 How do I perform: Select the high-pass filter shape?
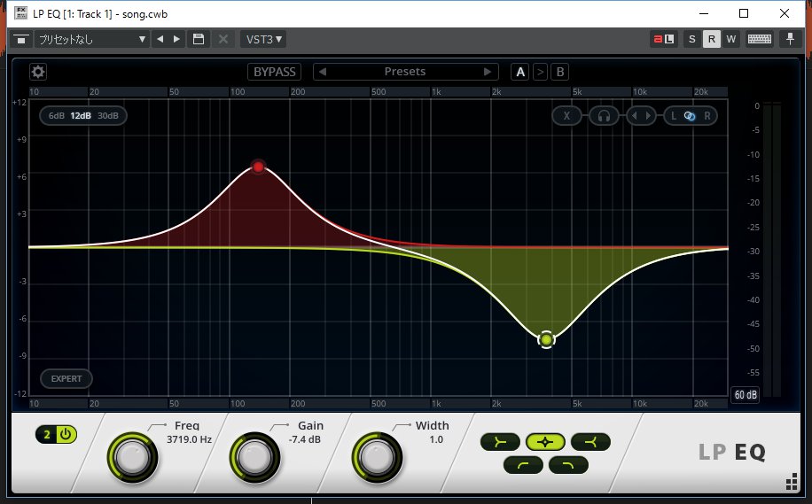(523, 464)
